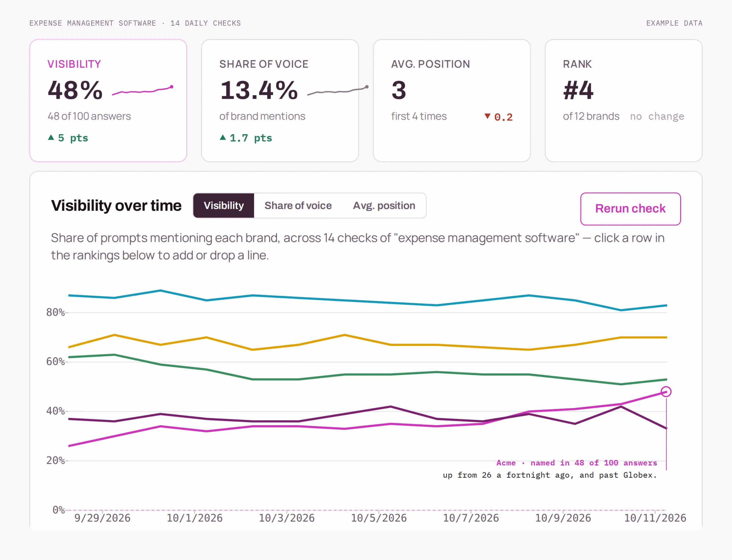Select the Visibility metric card
This screenshot has height=560, width=732.
click(108, 101)
